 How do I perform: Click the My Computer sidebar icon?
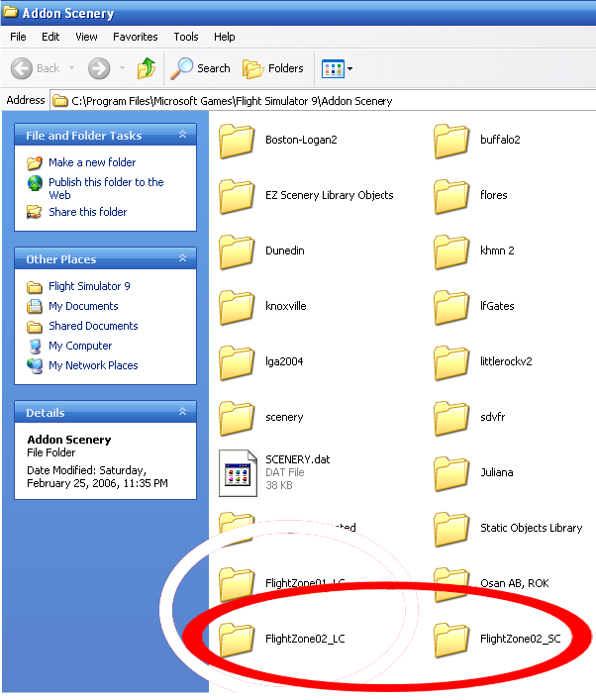coord(35,346)
